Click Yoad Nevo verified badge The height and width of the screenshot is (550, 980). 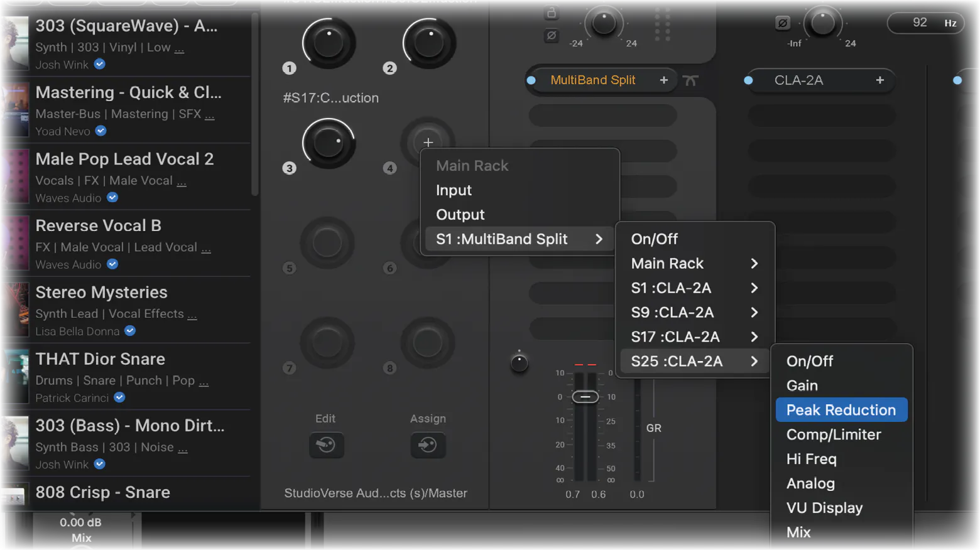click(x=101, y=131)
